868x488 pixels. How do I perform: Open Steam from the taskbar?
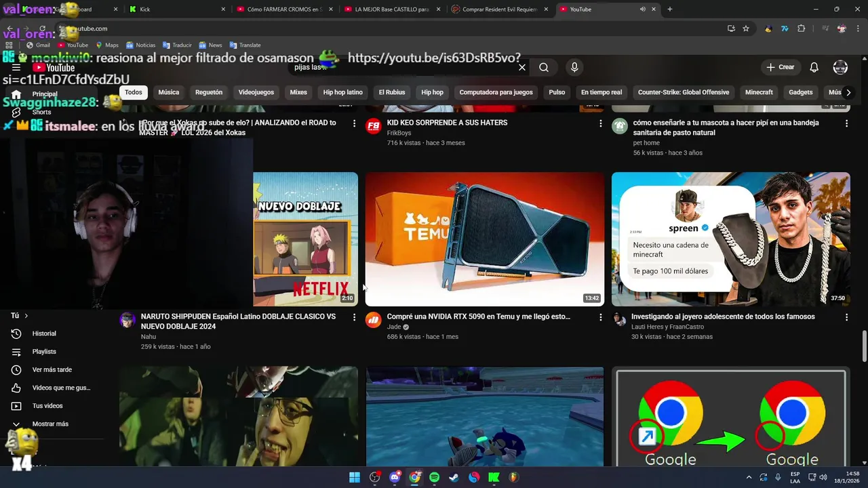[x=454, y=477]
